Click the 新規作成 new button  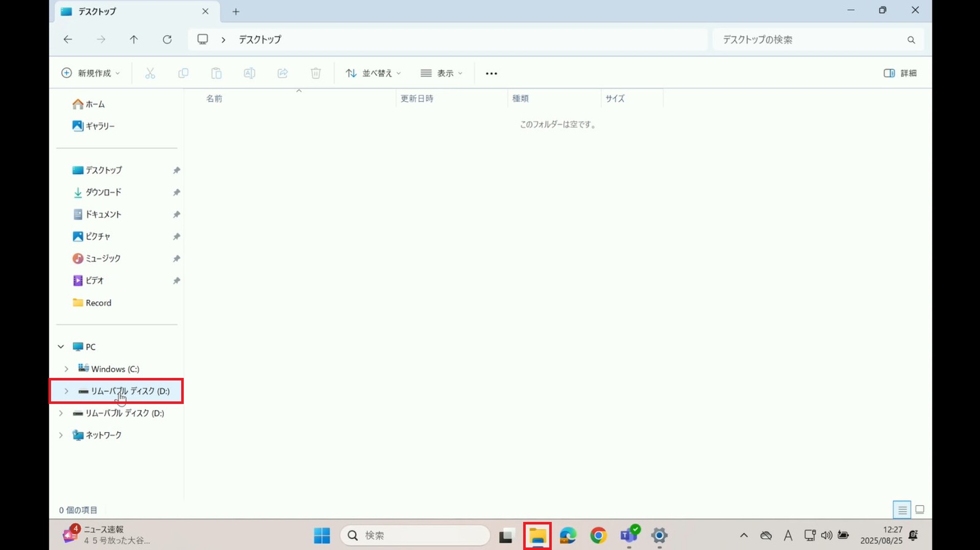(91, 74)
